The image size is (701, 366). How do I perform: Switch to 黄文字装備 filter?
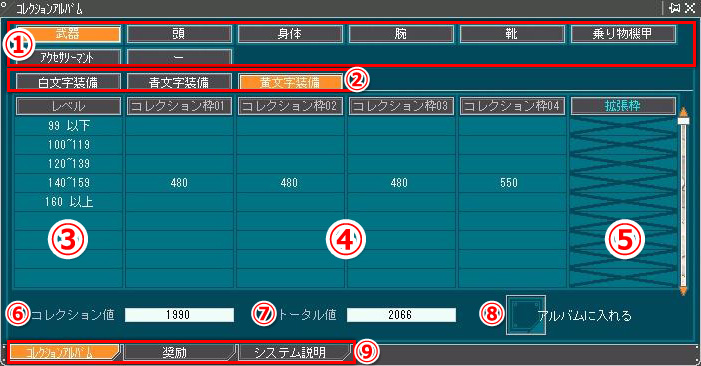point(290,82)
